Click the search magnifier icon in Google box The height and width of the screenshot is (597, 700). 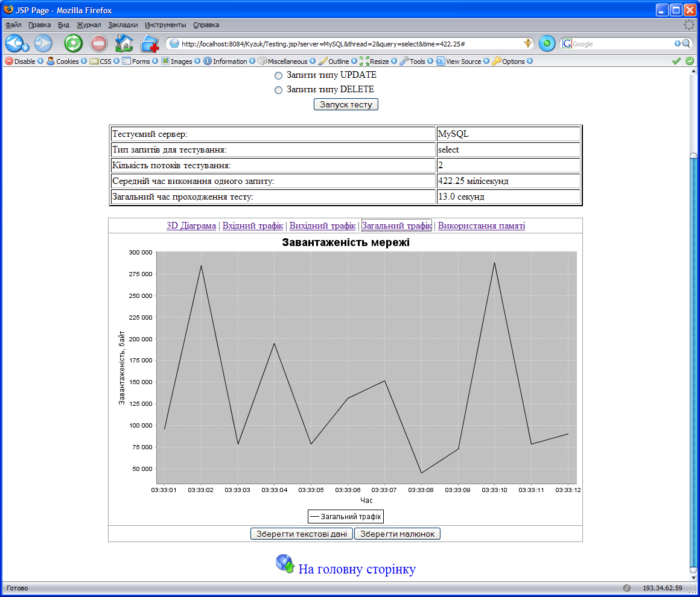[x=686, y=43]
